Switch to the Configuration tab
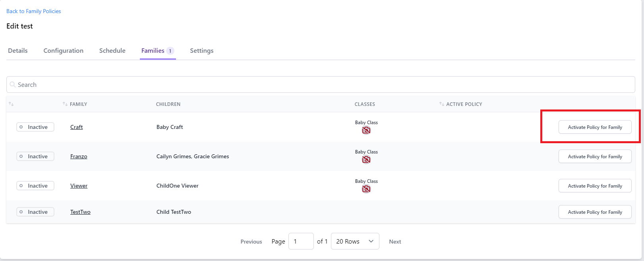Image resolution: width=644 pixels, height=261 pixels. (64, 51)
